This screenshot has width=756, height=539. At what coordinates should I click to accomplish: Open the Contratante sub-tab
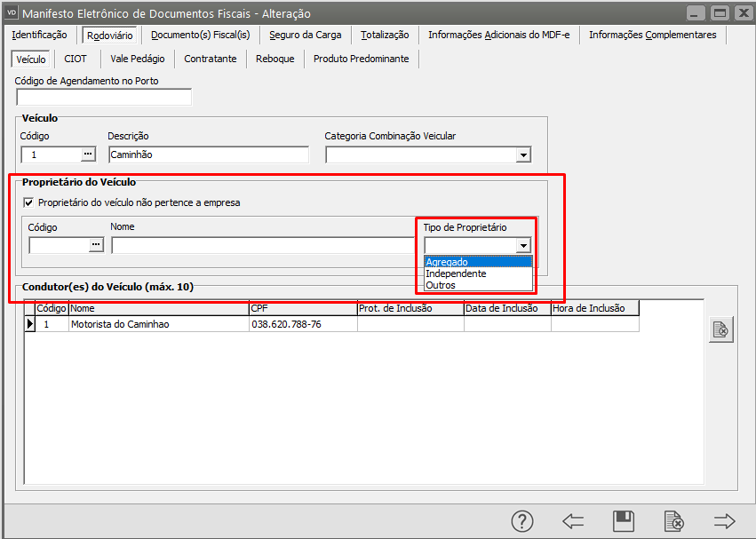point(211,59)
